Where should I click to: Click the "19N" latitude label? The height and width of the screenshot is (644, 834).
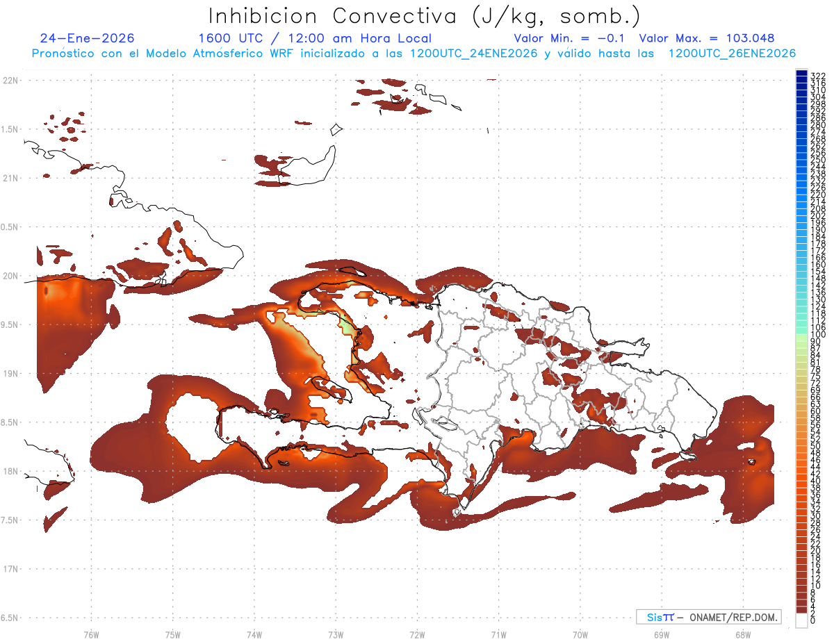11,374
